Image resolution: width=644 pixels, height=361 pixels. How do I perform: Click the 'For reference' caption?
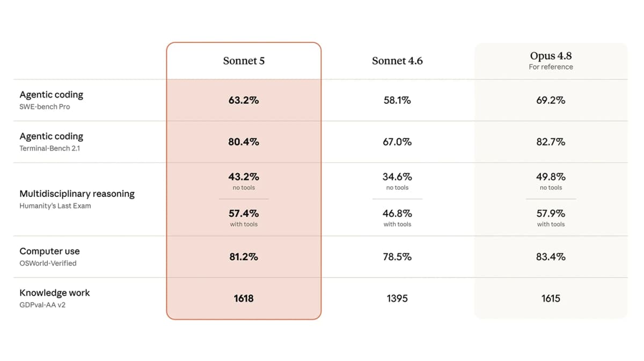pos(551,67)
